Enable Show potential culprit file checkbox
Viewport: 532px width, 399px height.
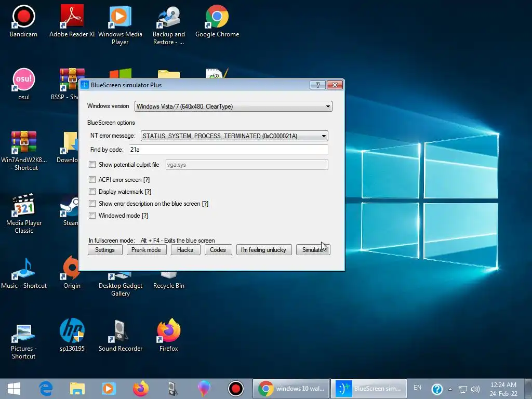pyautogui.click(x=92, y=165)
